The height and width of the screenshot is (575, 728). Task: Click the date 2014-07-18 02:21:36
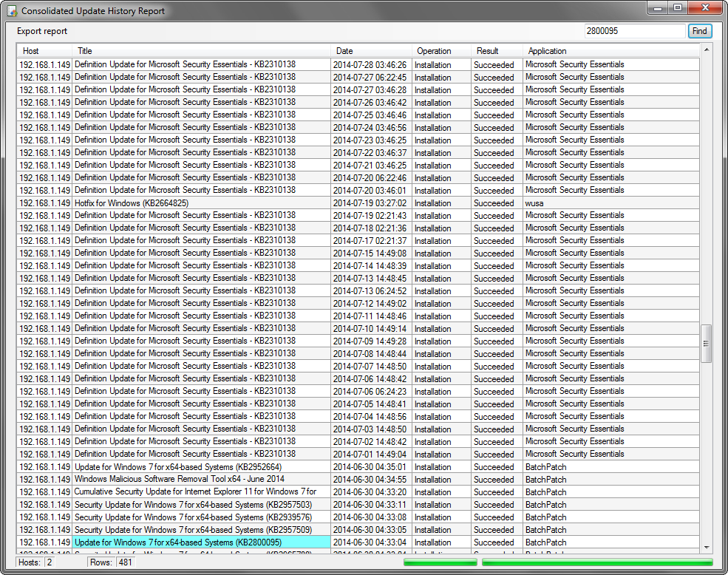[x=370, y=228]
